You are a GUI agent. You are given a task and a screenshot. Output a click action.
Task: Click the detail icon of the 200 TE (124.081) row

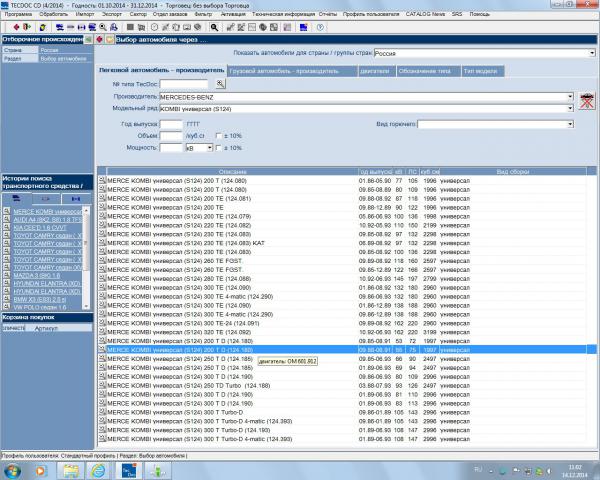(102, 198)
